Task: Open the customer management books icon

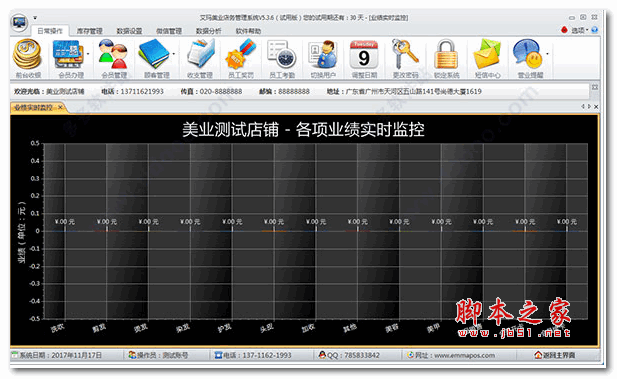Action: coord(154,54)
